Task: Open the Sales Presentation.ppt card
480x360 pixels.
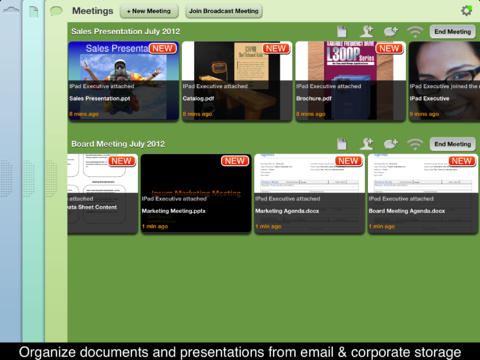Action: click(x=123, y=81)
